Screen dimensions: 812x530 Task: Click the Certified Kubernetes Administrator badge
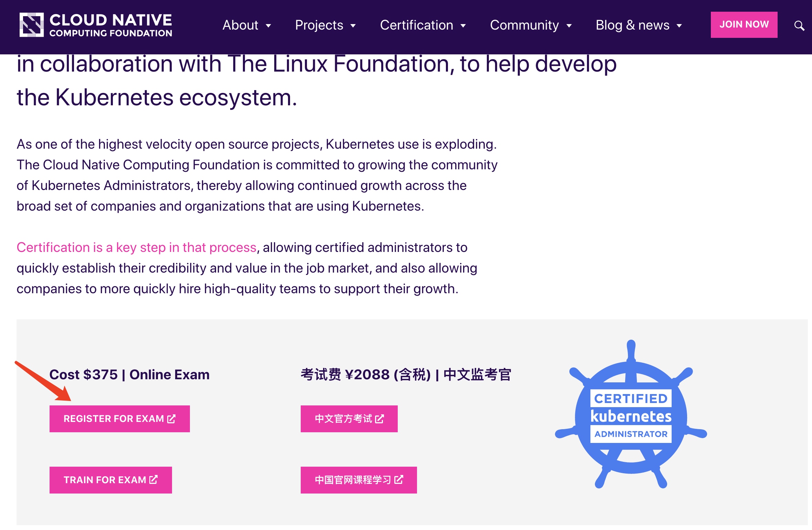click(x=631, y=414)
